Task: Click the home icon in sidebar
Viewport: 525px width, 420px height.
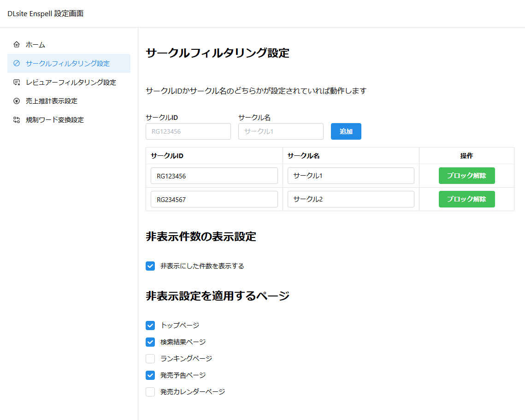Action: point(17,45)
